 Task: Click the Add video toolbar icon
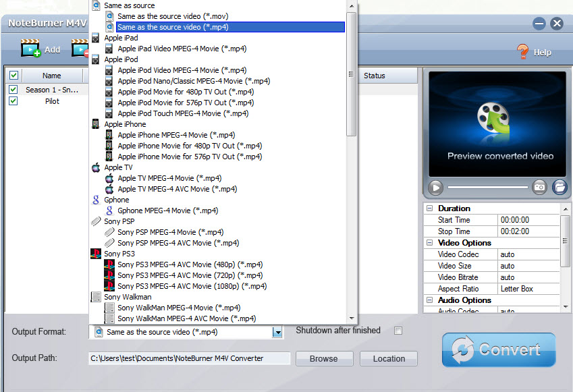[30, 48]
